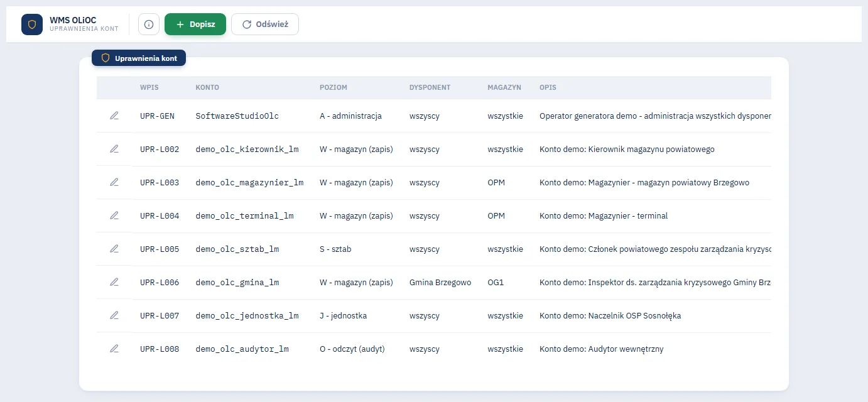868x402 pixels.
Task: Click the Gmina Brzegowo dysponent cell
Action: (440, 283)
